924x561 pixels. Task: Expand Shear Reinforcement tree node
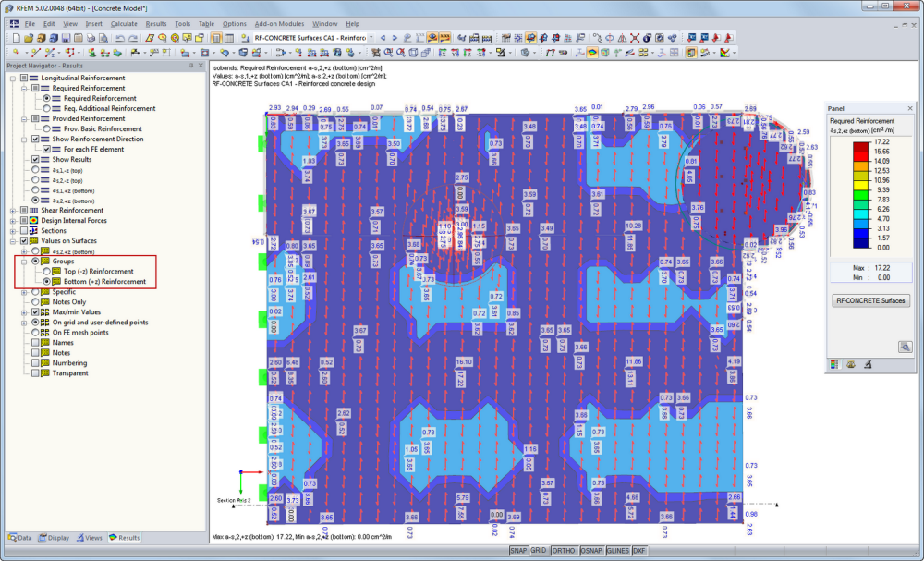point(13,211)
